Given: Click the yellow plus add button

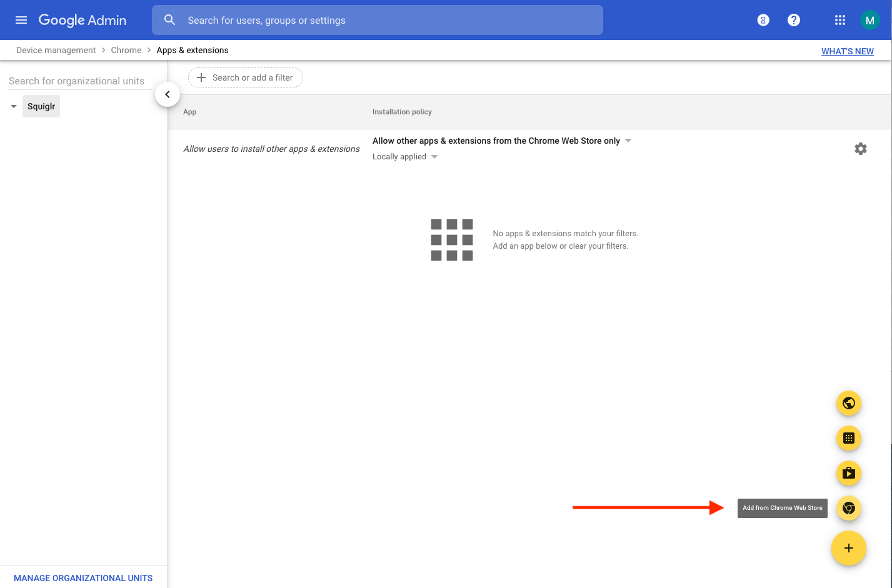Looking at the screenshot, I should 849,548.
